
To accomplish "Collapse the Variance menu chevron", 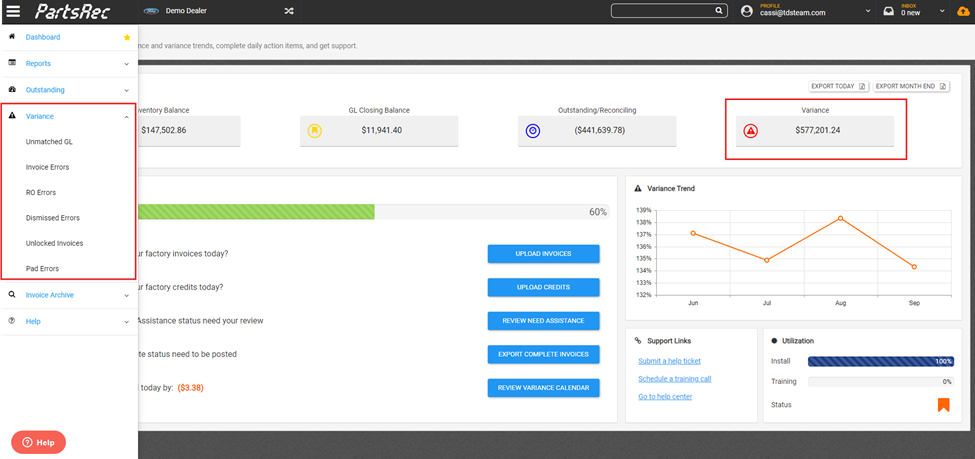I will (126, 116).
